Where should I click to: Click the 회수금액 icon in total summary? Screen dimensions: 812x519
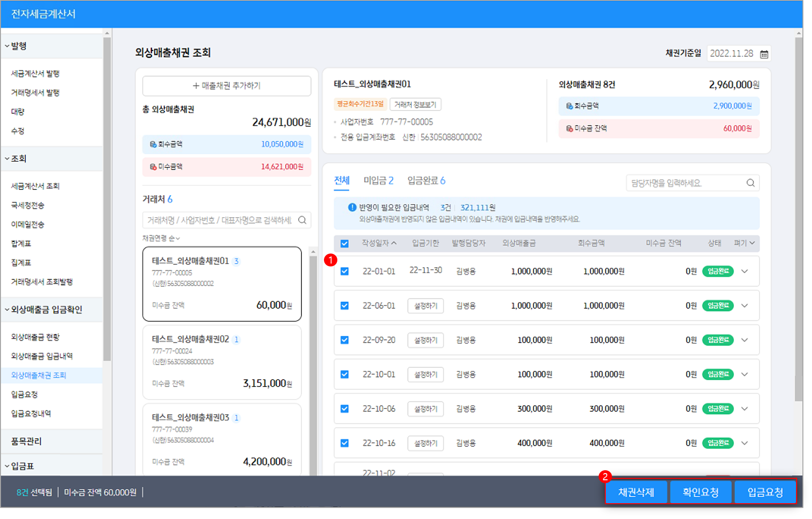[x=153, y=144]
